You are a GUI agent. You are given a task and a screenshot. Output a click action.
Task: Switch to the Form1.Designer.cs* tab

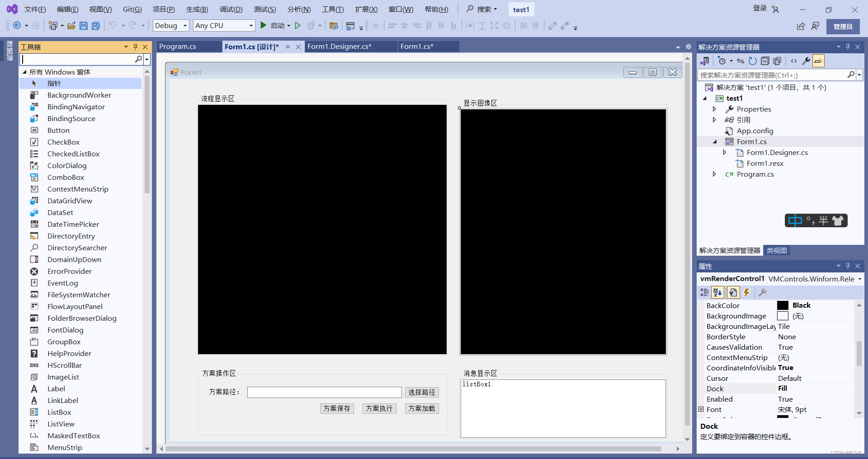340,47
